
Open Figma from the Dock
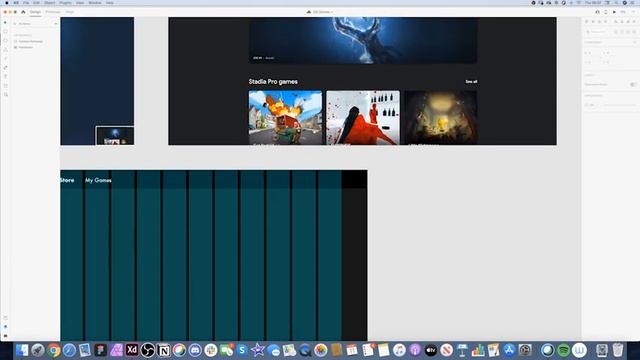(x=100, y=350)
